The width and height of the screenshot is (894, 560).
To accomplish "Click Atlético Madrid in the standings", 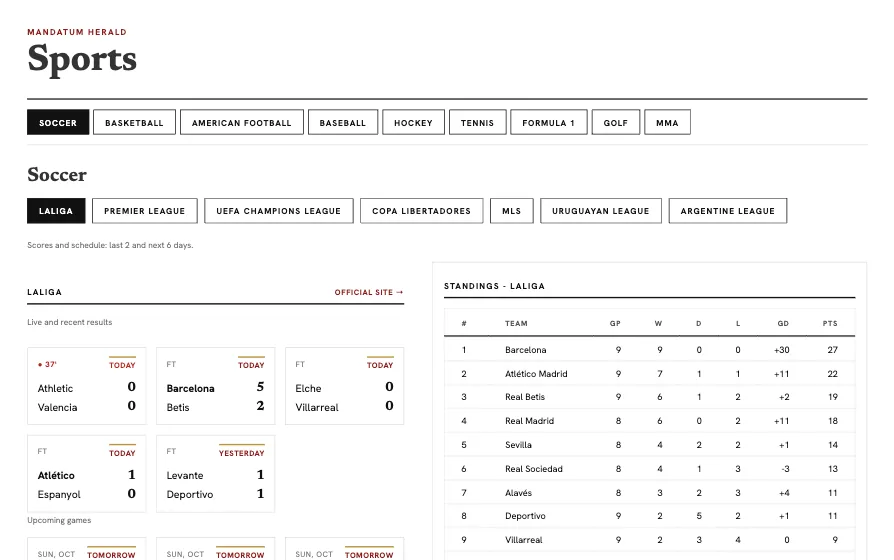I will pyautogui.click(x=536, y=374).
